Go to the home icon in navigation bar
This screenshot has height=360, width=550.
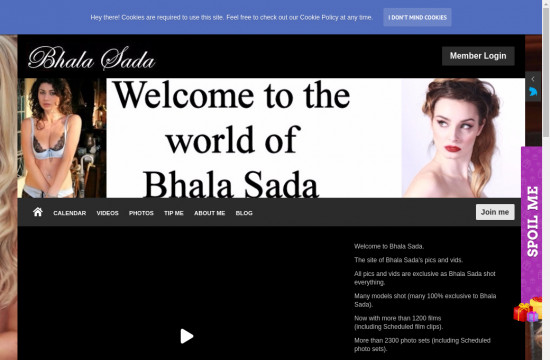coord(38,212)
